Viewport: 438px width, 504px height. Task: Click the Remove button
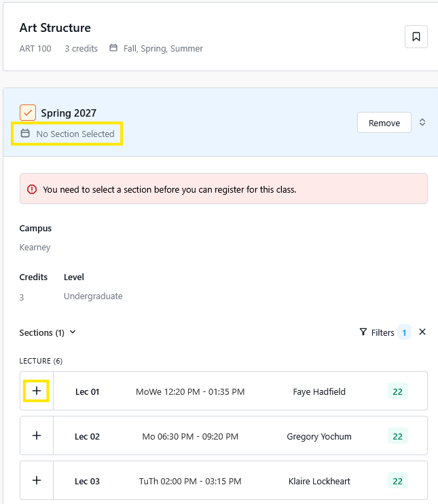[384, 123]
